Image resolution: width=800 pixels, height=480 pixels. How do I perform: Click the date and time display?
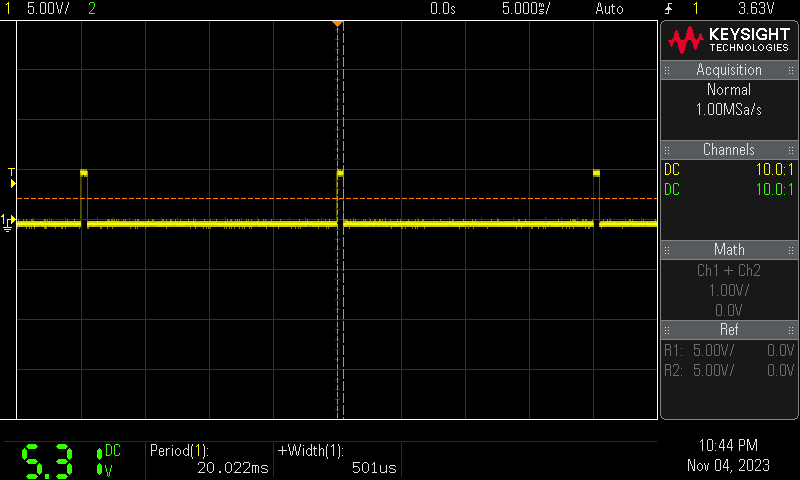click(x=728, y=455)
